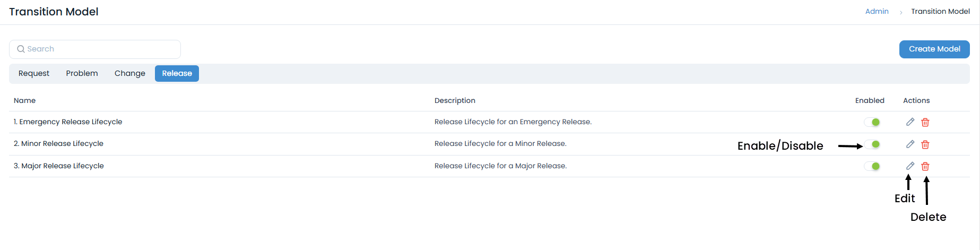980x250 pixels.
Task: Click the Create Model button
Action: (x=934, y=49)
